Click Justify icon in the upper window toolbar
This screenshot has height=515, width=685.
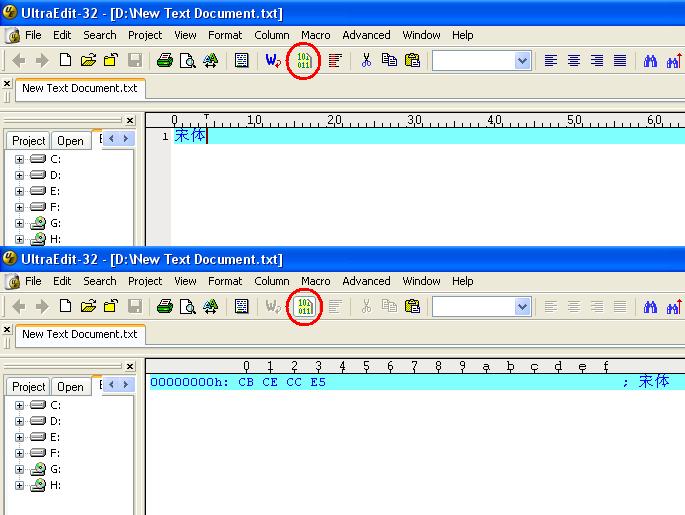pos(620,60)
